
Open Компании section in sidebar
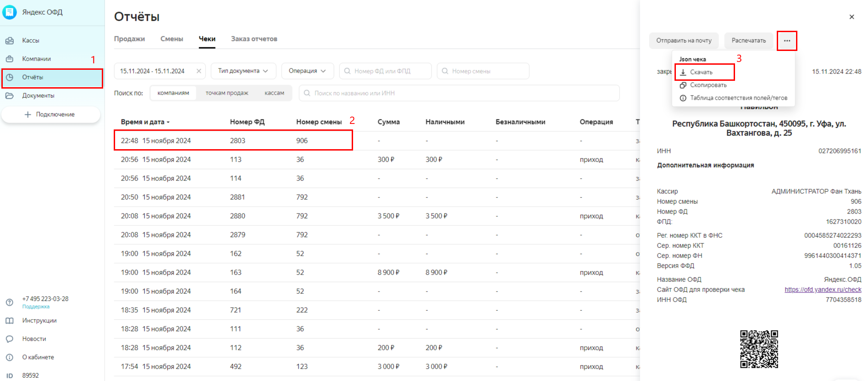pos(36,59)
